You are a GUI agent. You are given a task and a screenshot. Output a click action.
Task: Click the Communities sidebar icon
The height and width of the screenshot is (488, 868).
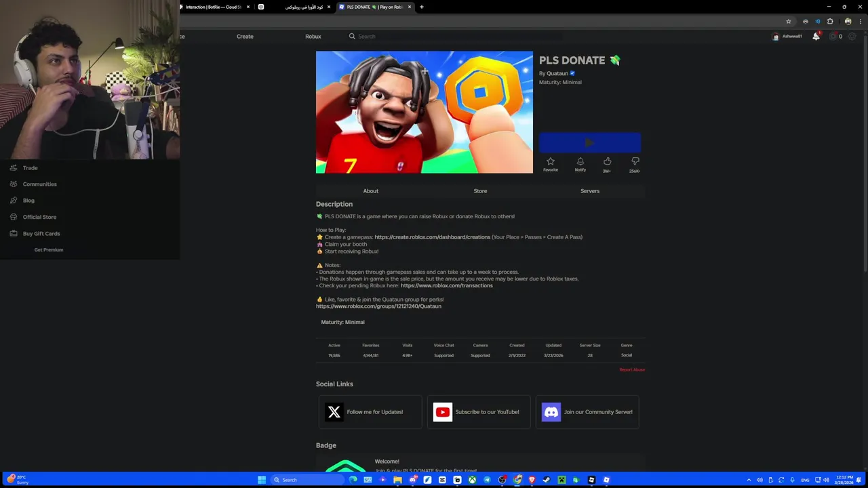point(14,184)
